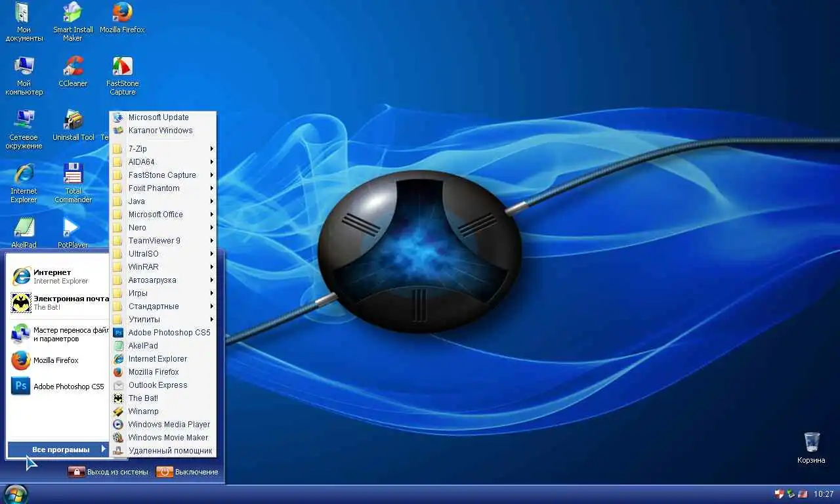The image size is (840, 504).
Task: Launch Mozilla Firefox from Start menu recent list
Action: (x=59, y=360)
